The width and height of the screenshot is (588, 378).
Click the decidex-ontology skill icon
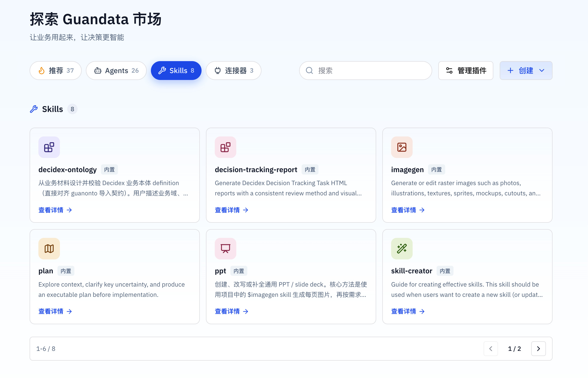[49, 147]
